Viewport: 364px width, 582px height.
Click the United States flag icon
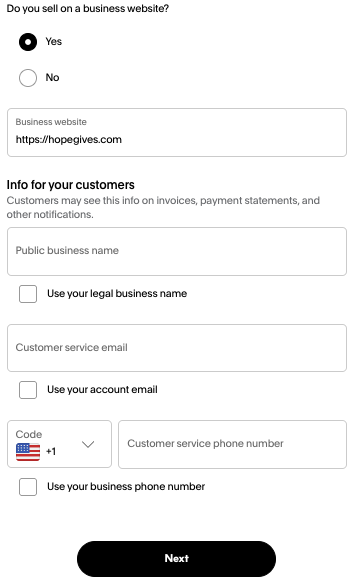(28, 452)
